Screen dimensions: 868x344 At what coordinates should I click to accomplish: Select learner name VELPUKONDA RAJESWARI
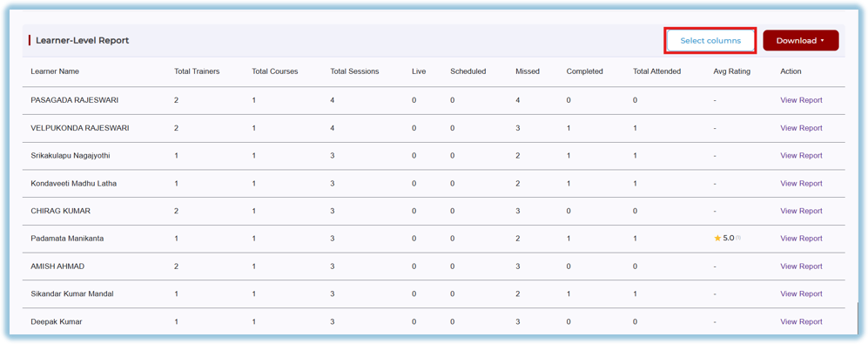point(80,128)
